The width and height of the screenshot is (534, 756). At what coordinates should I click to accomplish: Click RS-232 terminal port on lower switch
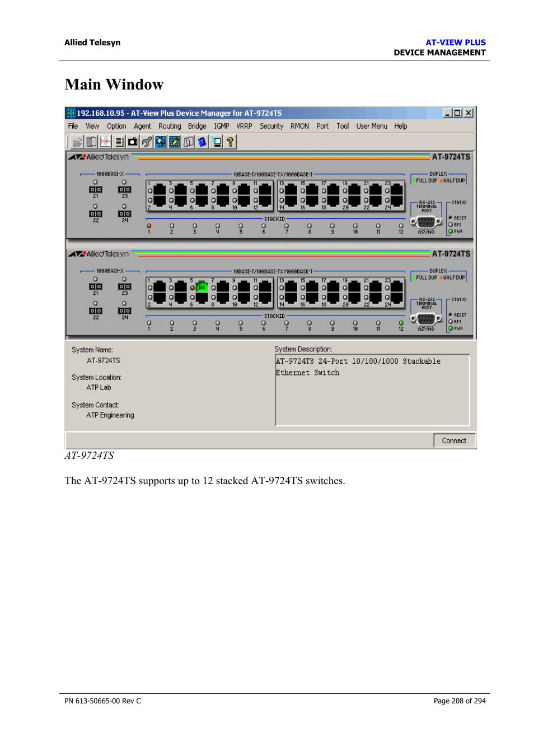(x=426, y=319)
